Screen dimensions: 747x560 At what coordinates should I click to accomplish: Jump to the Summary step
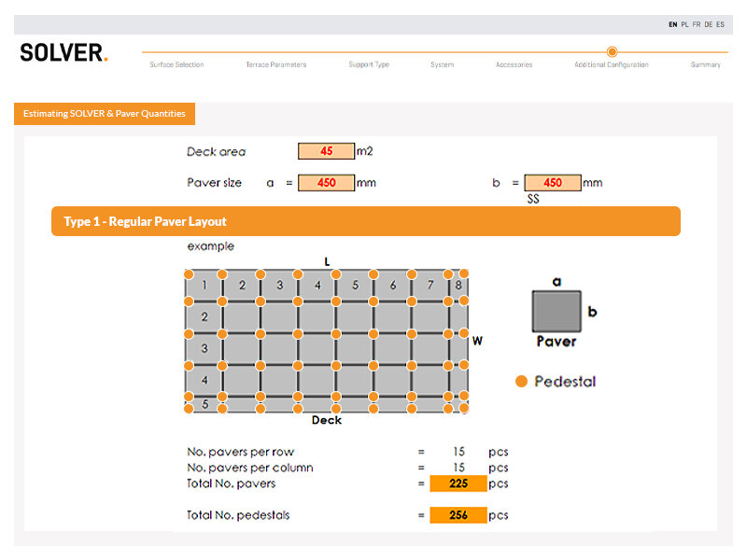[706, 64]
